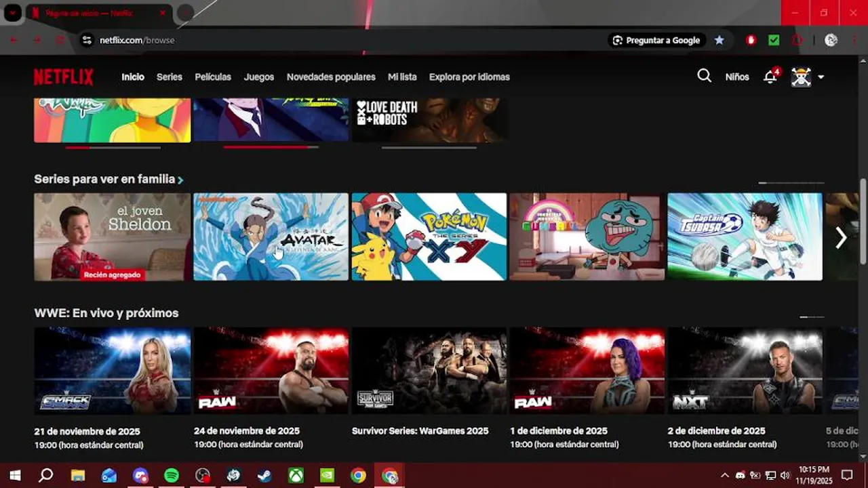Open Survivor Series WarGames 2025 card
Image resolution: width=868 pixels, height=488 pixels.
[429, 371]
